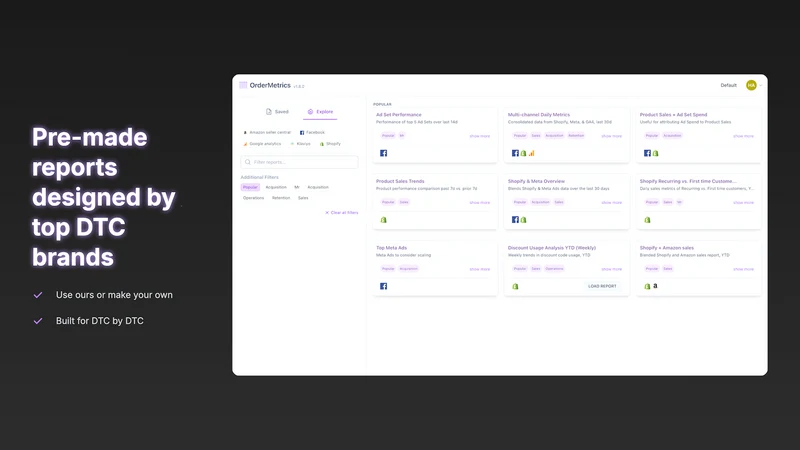Click Shopify icon in Multi-channel Daily Metrics card
Viewport: 800px width, 450px height.
pos(523,153)
